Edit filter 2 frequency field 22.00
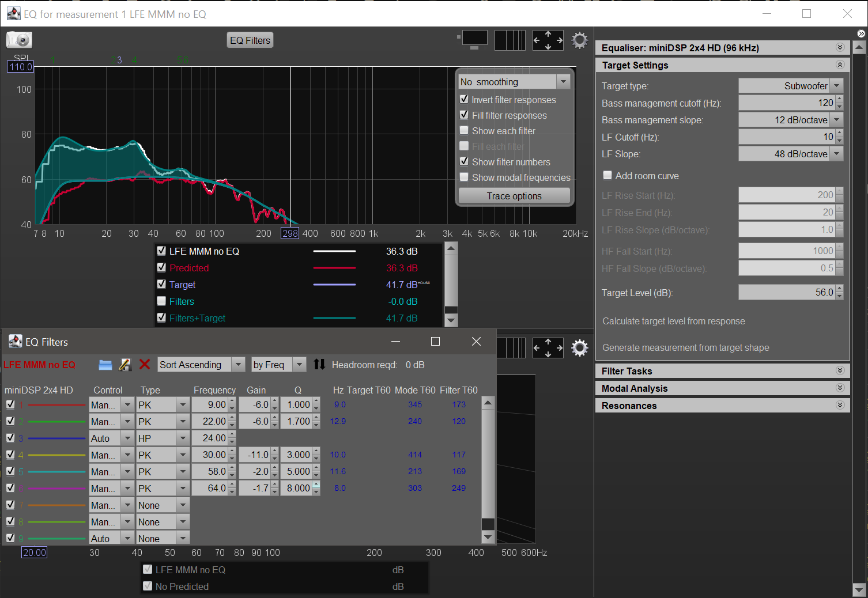This screenshot has height=598, width=868. pyautogui.click(x=210, y=422)
